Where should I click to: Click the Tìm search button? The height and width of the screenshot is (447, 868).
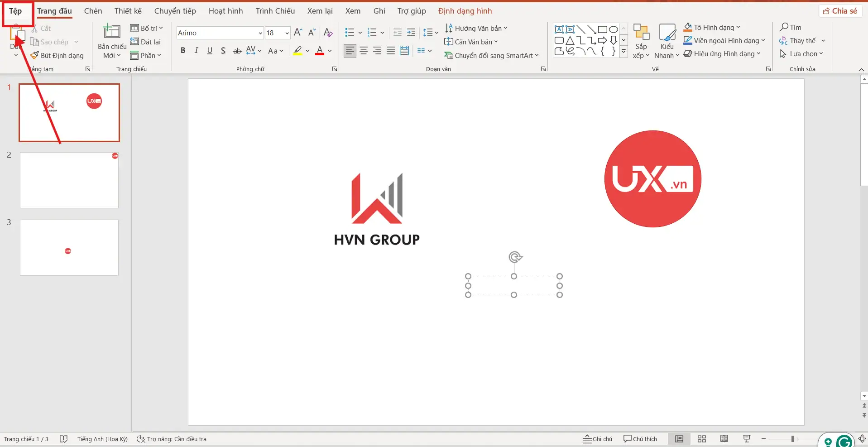791,27
